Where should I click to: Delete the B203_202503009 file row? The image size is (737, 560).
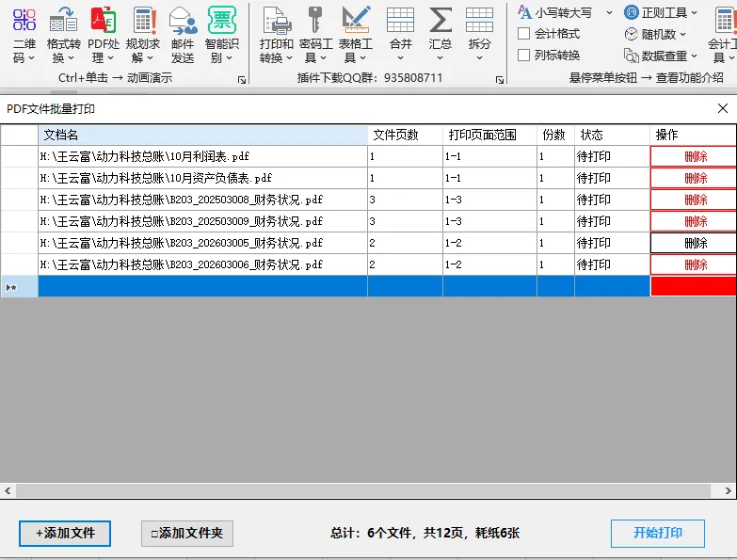pyautogui.click(x=695, y=221)
